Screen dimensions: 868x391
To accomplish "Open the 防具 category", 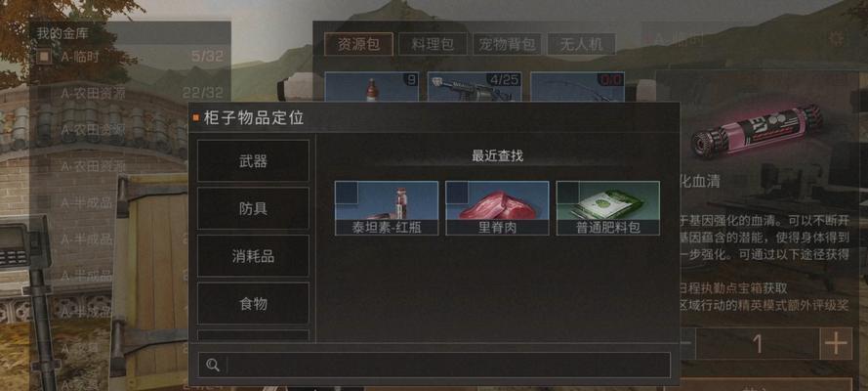I will coord(253,208).
